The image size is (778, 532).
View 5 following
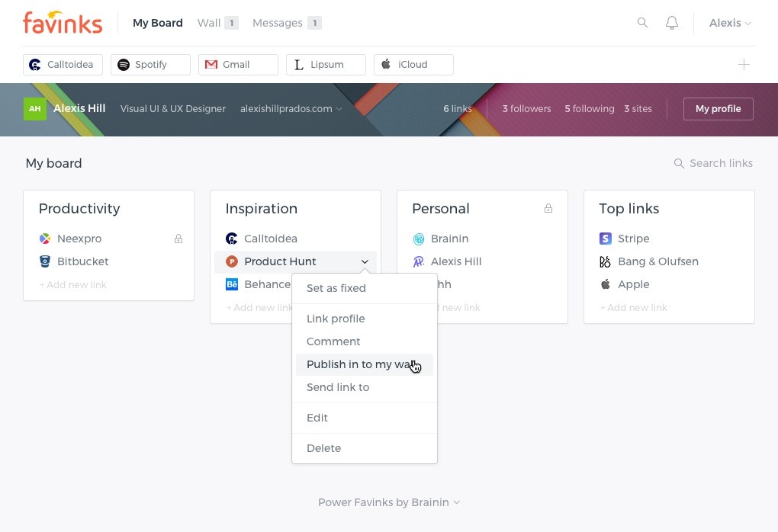pos(590,108)
